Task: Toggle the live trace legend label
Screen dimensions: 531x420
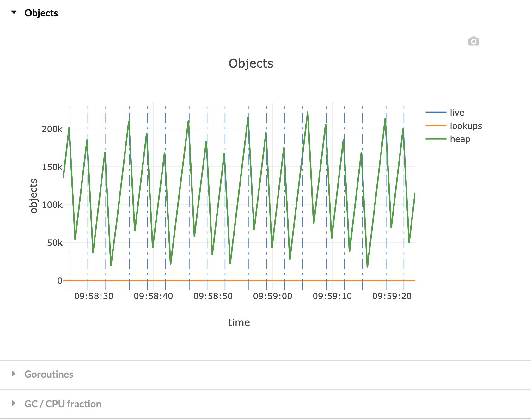Action: pyautogui.click(x=457, y=112)
